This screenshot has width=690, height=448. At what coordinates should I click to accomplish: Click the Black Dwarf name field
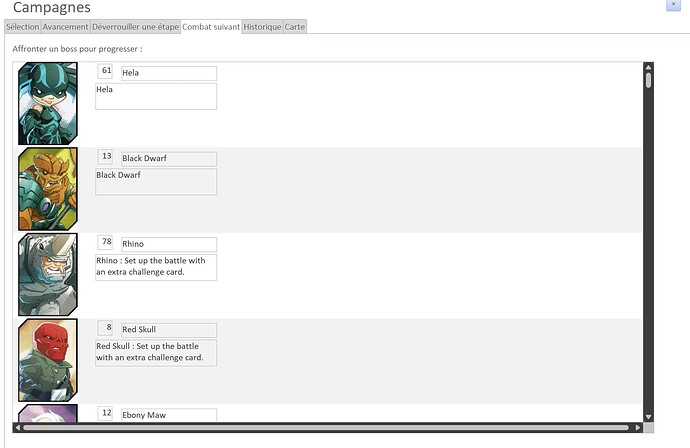tap(169, 159)
